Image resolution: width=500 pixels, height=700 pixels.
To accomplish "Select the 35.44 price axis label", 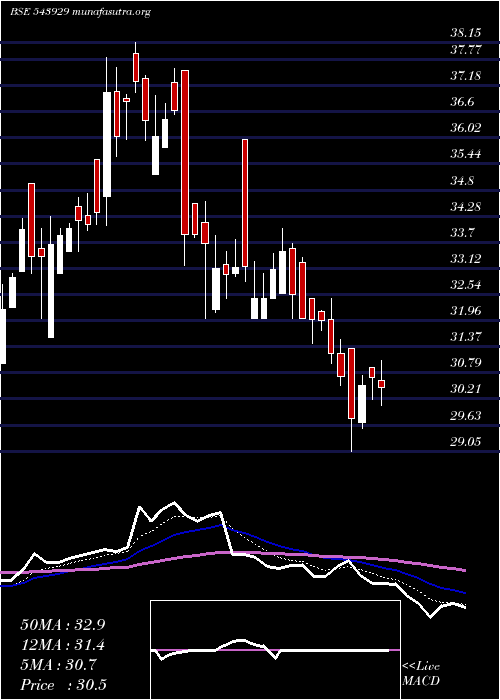I will point(465,154).
